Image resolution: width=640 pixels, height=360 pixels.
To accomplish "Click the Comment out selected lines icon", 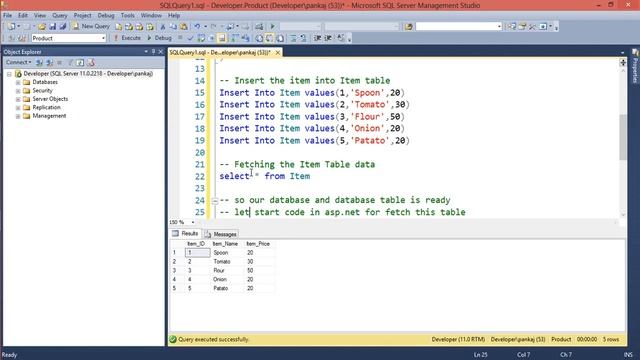I will [x=293, y=38].
